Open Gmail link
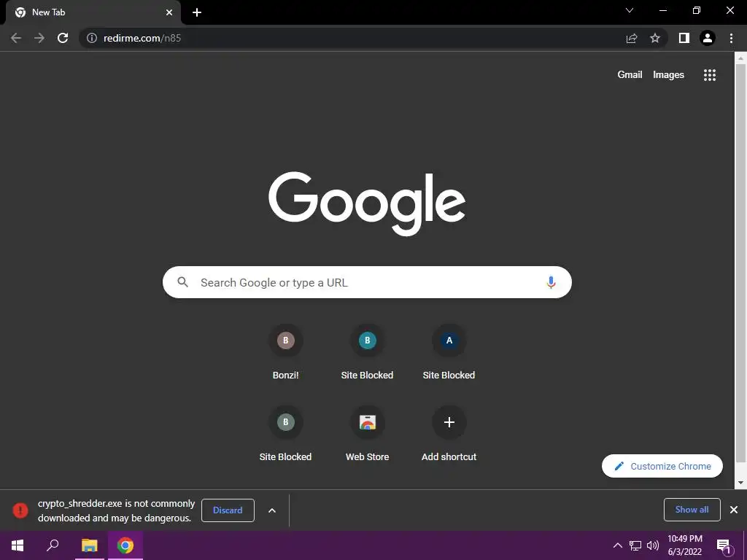Screen dimensions: 747x560 coord(630,75)
